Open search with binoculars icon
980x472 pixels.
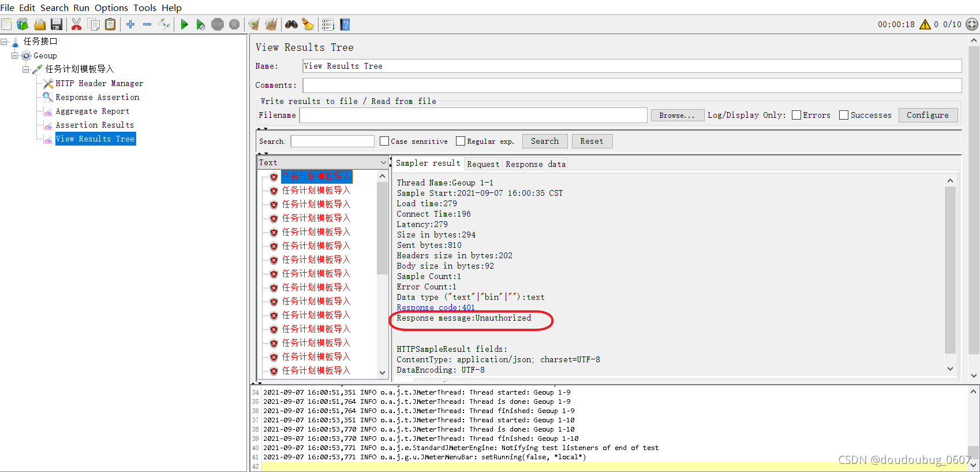(x=291, y=24)
